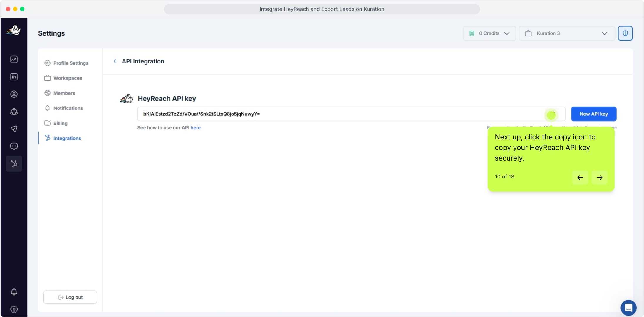Open Notifications settings section
Image resolution: width=644 pixels, height=317 pixels.
click(x=64, y=108)
